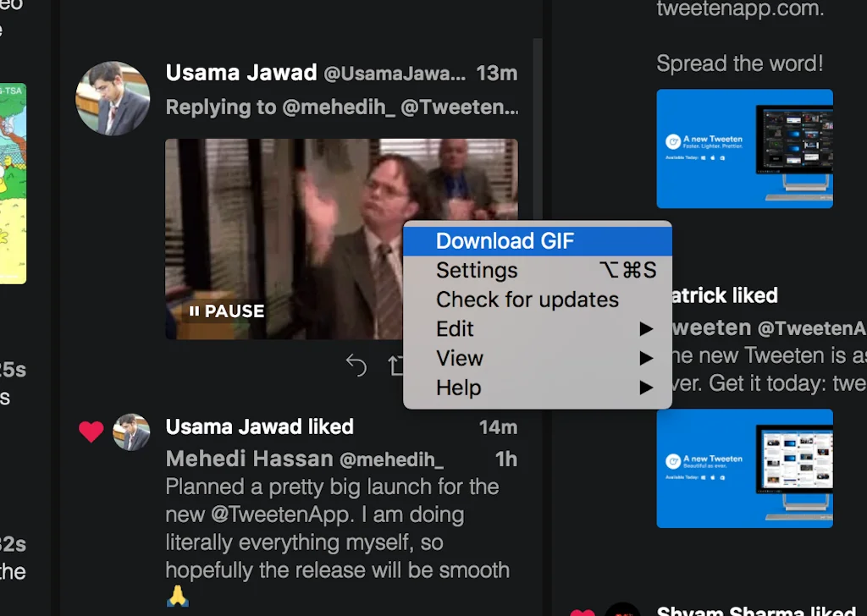867x616 pixels.
Task: Click the reply arrow icon under the GIF
Action: pos(356,365)
